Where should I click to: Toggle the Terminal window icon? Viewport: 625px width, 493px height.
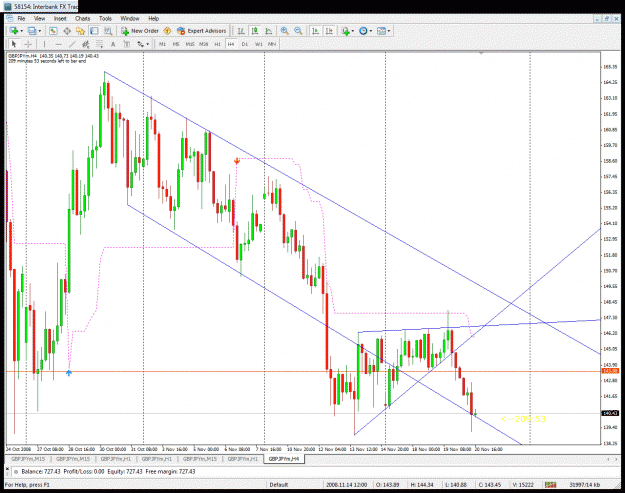pyautogui.click(x=94, y=31)
